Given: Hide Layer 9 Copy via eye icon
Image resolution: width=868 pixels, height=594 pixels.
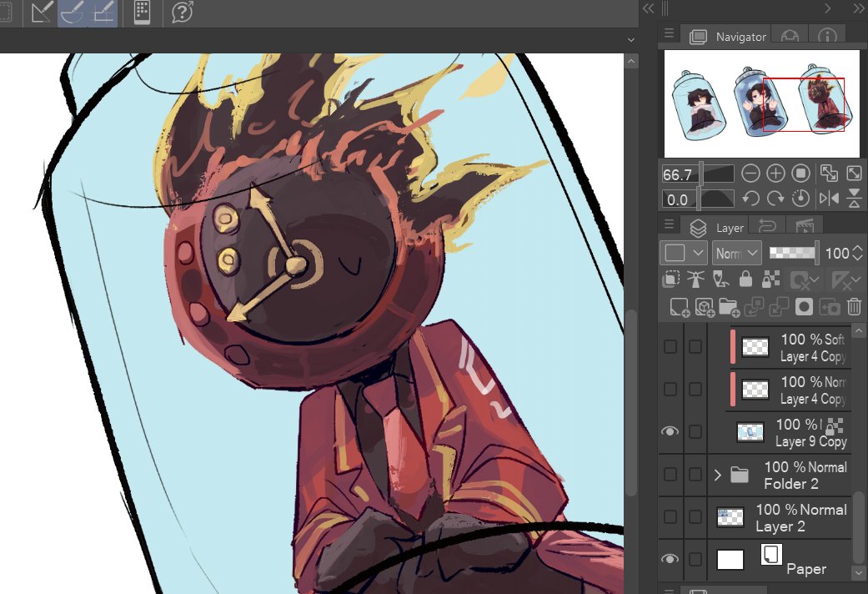Looking at the screenshot, I should point(670,431).
